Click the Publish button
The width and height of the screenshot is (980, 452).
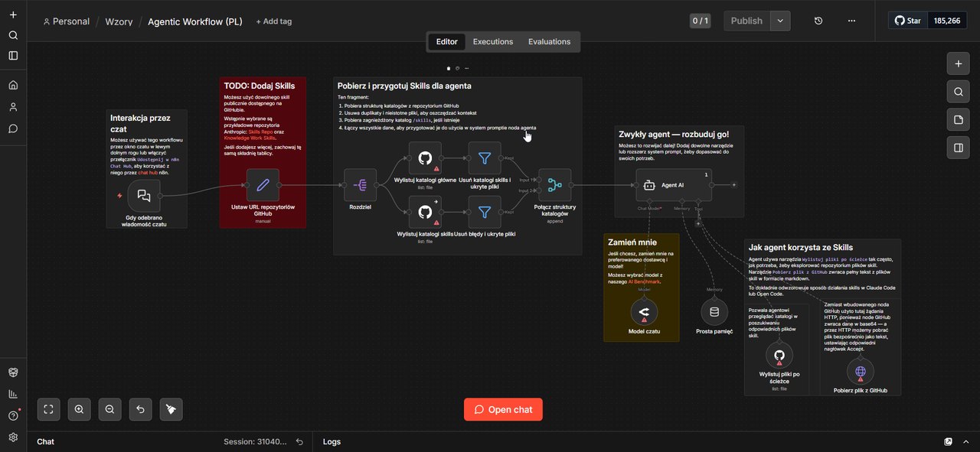(746, 21)
